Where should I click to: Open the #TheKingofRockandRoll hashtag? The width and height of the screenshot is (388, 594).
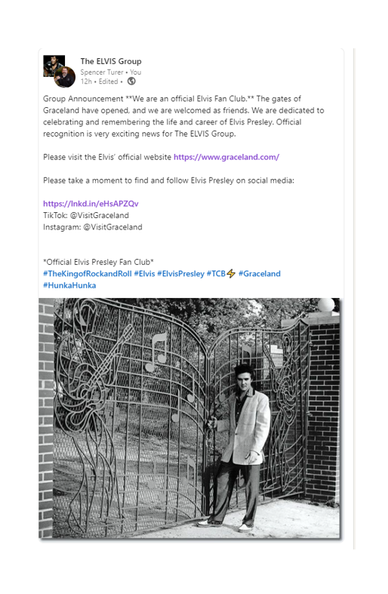tap(87, 274)
